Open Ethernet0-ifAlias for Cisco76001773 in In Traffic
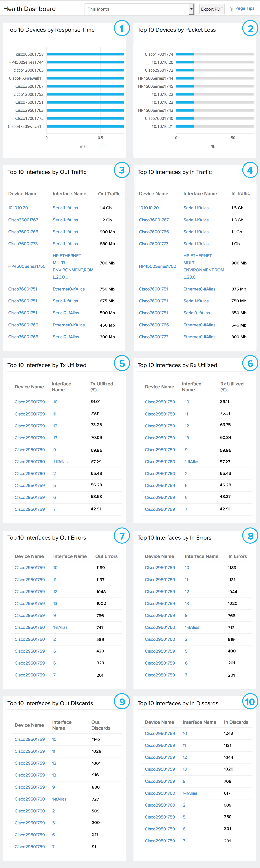The image size is (260, 868). [x=199, y=337]
